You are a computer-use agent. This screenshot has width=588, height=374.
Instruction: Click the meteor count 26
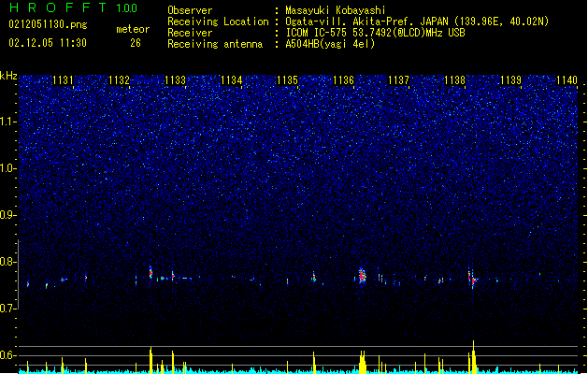click(136, 43)
